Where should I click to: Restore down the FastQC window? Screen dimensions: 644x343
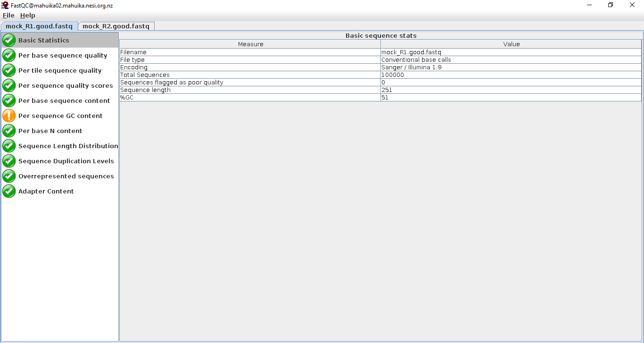(611, 5)
